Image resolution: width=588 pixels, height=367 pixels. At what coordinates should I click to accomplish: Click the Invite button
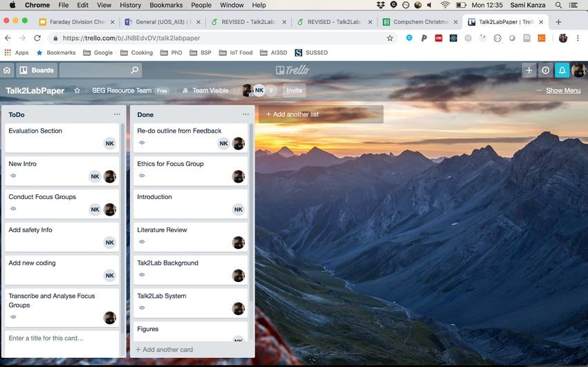coord(295,91)
